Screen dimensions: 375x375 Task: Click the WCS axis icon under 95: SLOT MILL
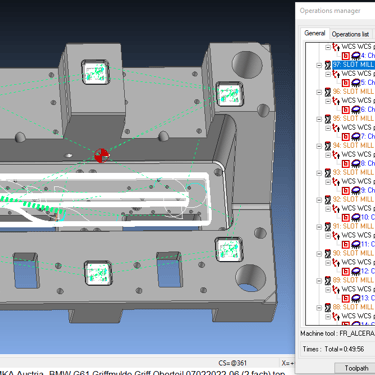click(336, 128)
